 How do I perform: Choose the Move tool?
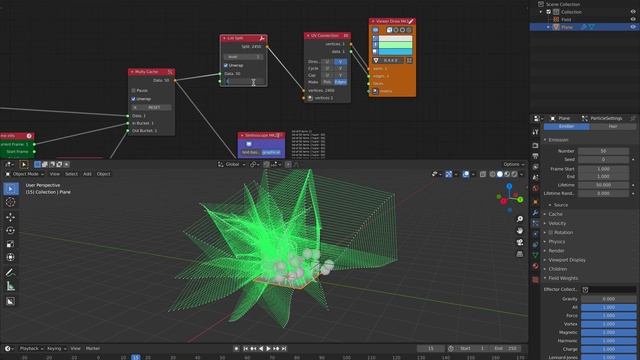point(11,217)
